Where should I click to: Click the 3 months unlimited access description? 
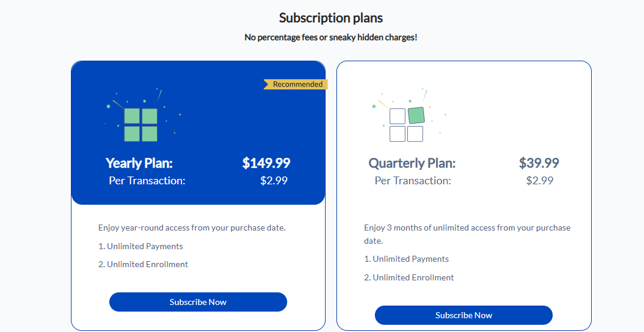[x=467, y=234]
